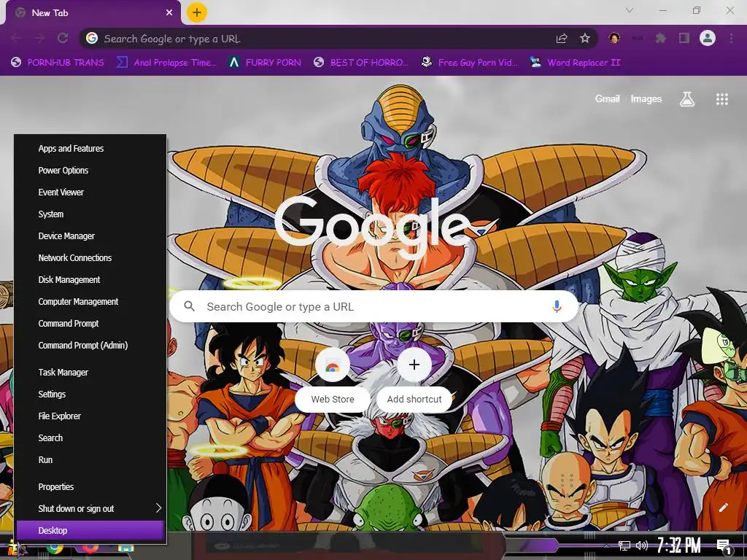
Task: Select Properties in the menu
Action: point(90,487)
